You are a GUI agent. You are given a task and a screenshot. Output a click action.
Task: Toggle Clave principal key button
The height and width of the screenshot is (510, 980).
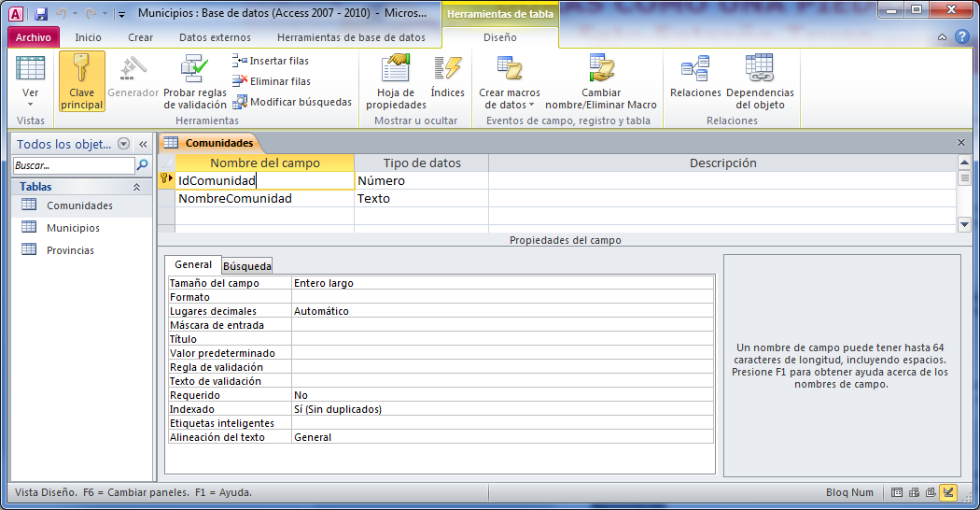pyautogui.click(x=82, y=81)
